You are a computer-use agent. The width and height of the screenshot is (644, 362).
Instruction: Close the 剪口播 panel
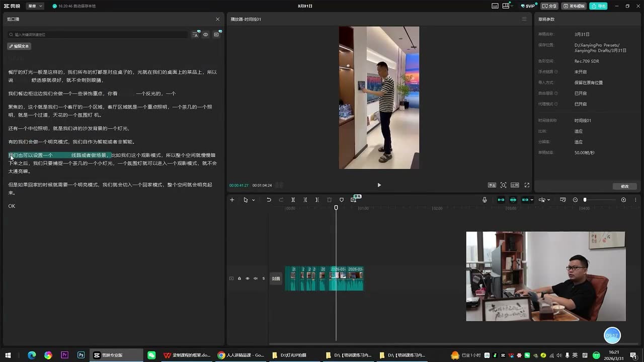pyautogui.click(x=217, y=19)
